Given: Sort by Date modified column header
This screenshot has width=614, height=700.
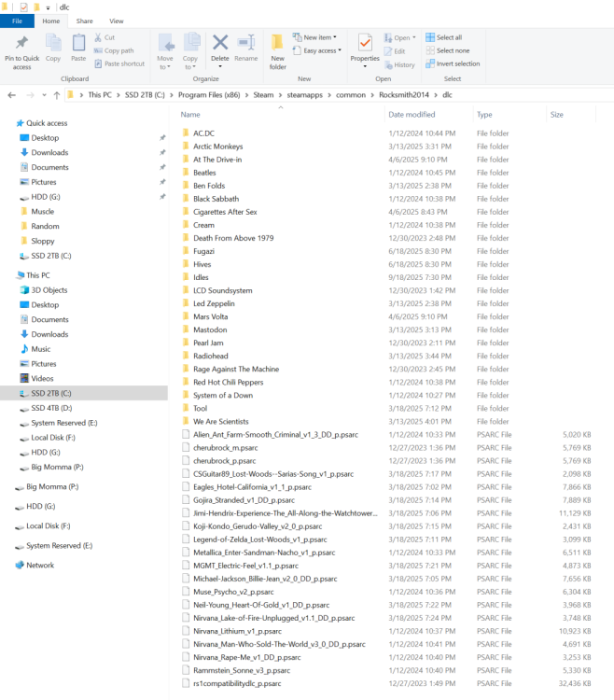Looking at the screenshot, I should 428,115.
